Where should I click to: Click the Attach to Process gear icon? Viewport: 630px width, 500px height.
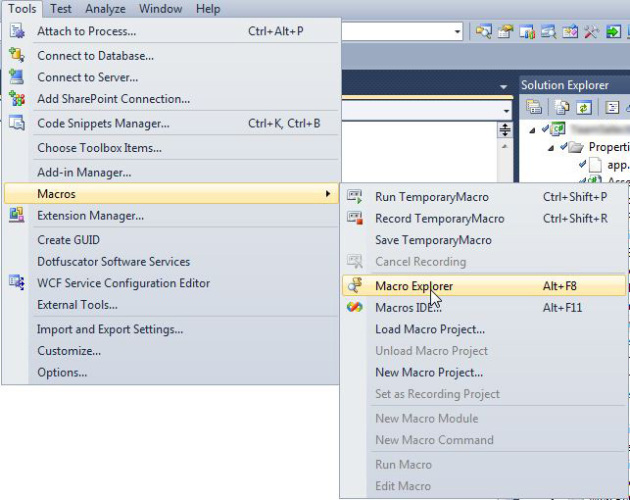[17, 31]
